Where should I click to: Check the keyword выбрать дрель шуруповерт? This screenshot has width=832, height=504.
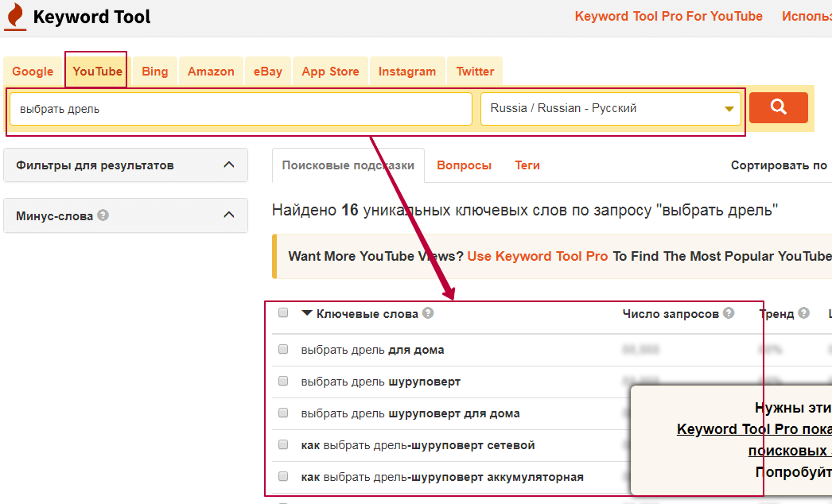coord(283,382)
